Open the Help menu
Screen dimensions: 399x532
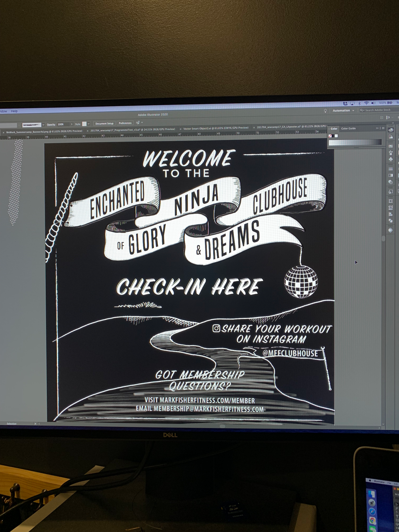(14, 111)
